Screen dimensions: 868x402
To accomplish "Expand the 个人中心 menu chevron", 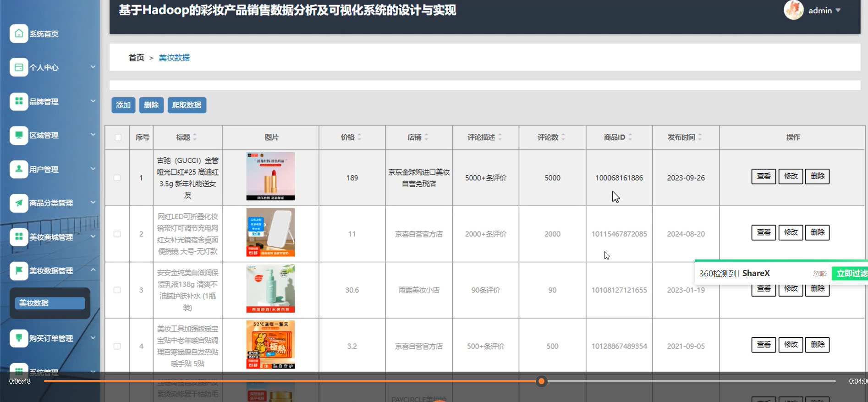I will coord(93,67).
